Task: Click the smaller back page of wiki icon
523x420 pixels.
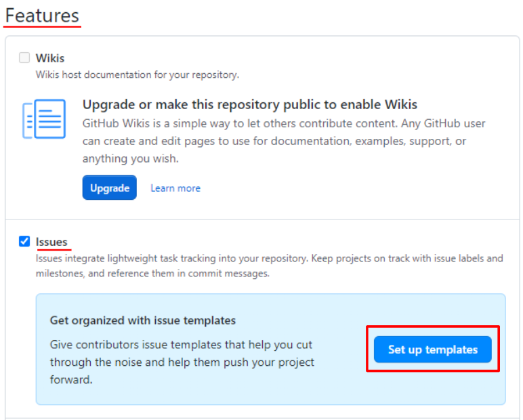Action: tap(28, 121)
